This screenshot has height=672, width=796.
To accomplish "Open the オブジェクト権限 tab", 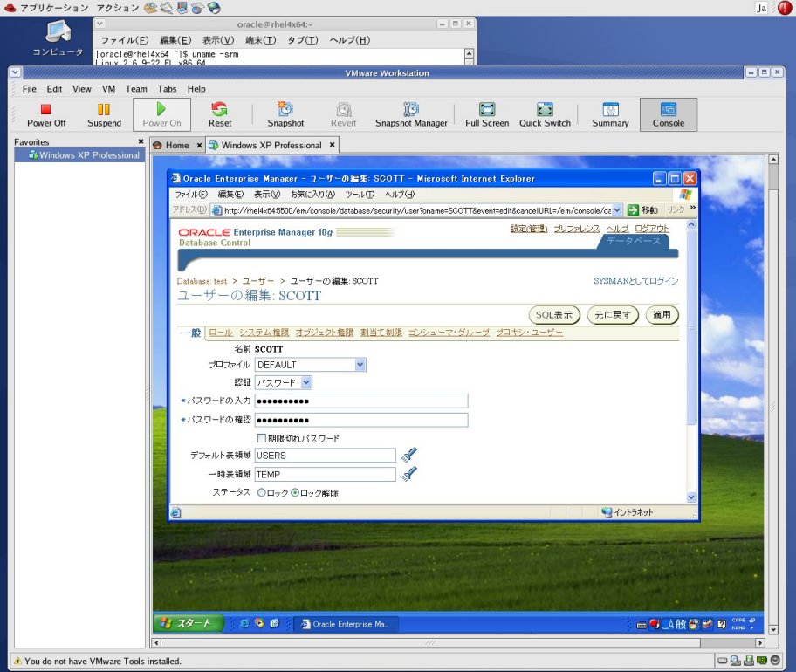I will click(x=325, y=333).
